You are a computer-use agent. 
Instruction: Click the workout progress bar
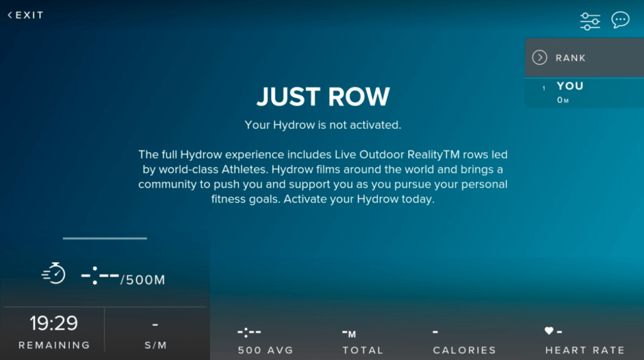(105, 238)
